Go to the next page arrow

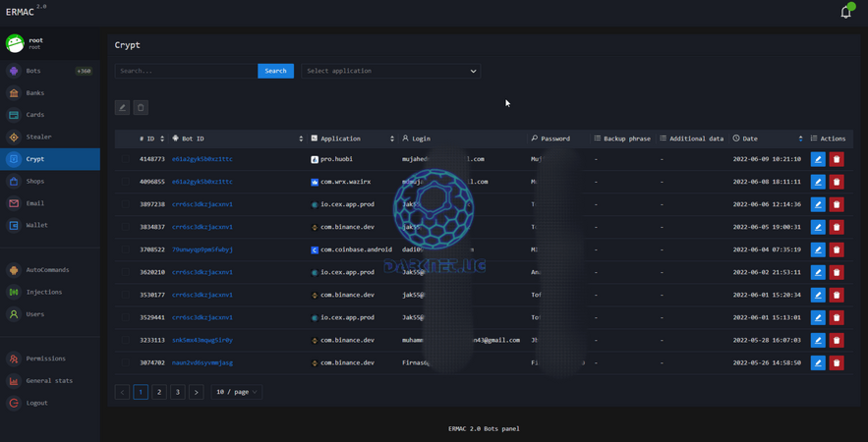click(196, 392)
